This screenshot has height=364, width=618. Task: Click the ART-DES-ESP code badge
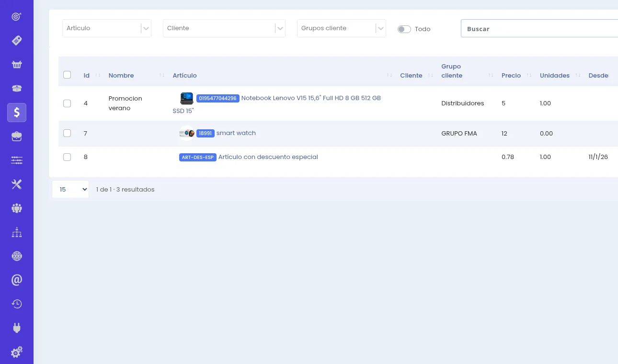click(x=198, y=157)
